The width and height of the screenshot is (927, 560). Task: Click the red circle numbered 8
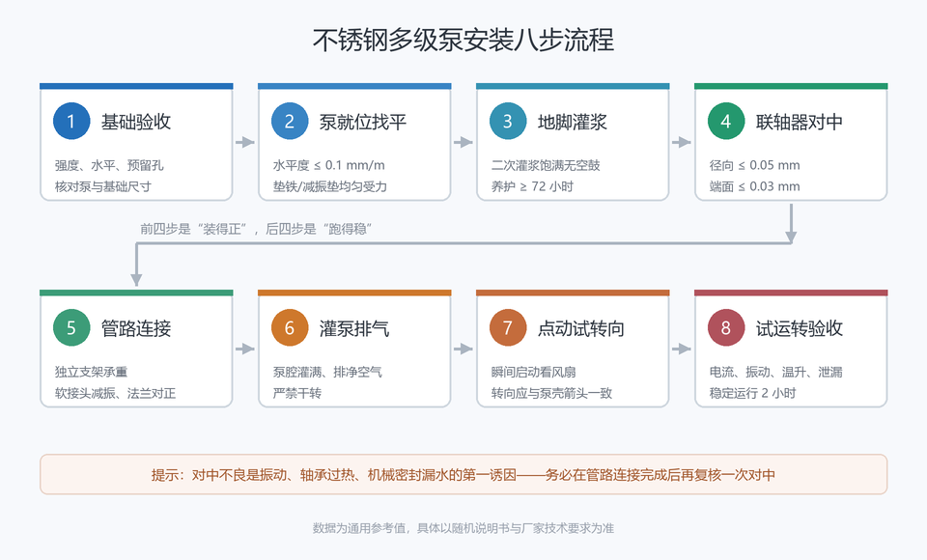726,327
